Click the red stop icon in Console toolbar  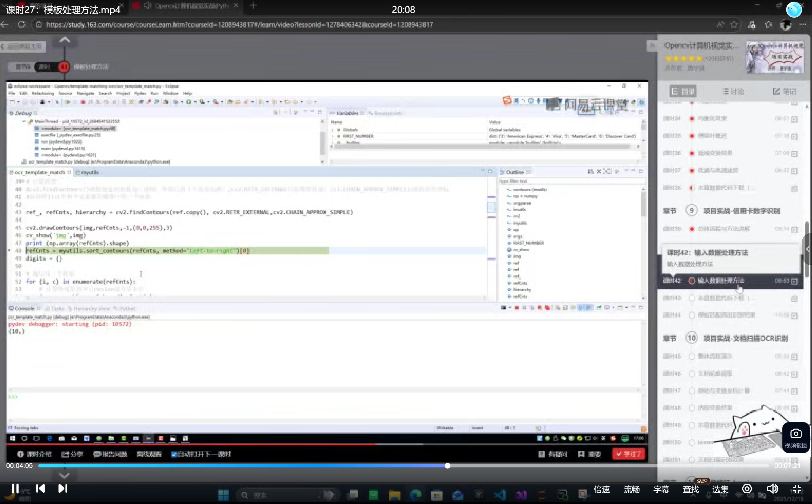pos(517,308)
